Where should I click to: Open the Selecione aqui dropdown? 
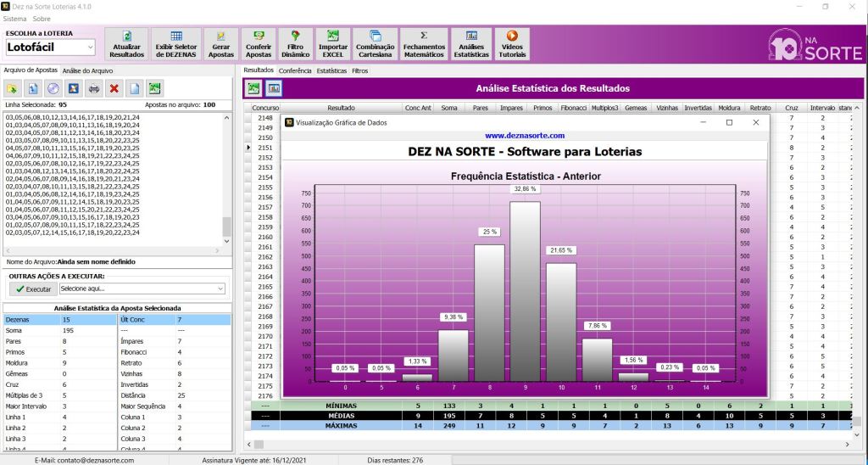142,289
